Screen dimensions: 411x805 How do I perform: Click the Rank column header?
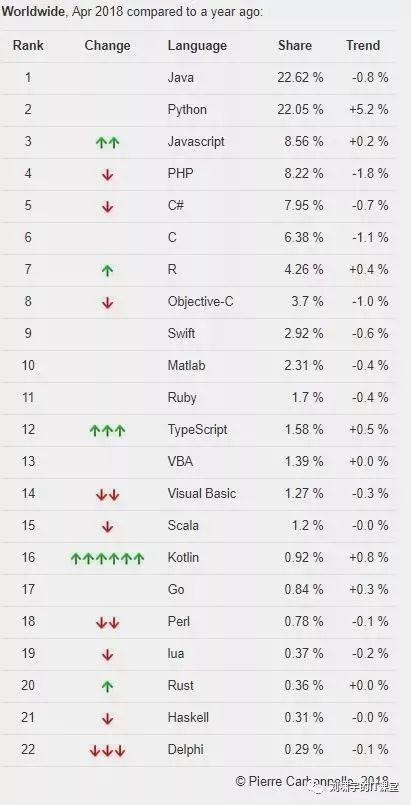point(28,45)
